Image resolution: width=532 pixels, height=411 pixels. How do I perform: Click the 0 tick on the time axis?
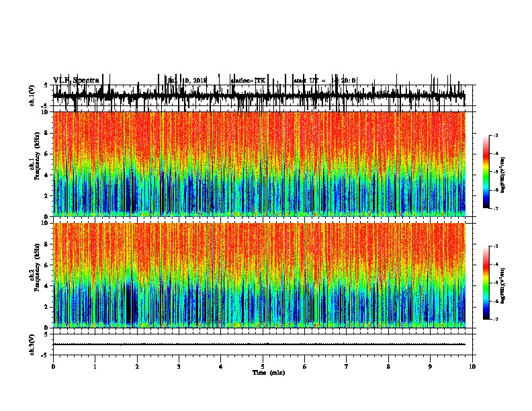[x=53, y=367]
